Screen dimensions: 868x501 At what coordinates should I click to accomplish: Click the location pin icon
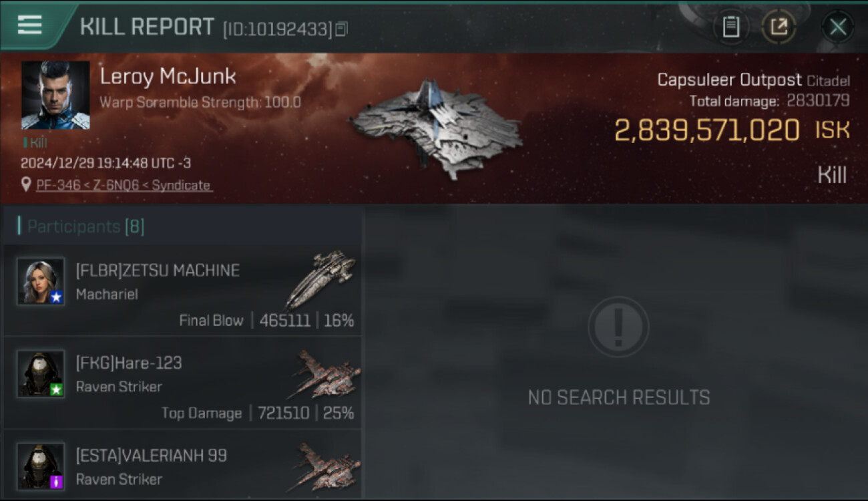pyautogui.click(x=26, y=185)
